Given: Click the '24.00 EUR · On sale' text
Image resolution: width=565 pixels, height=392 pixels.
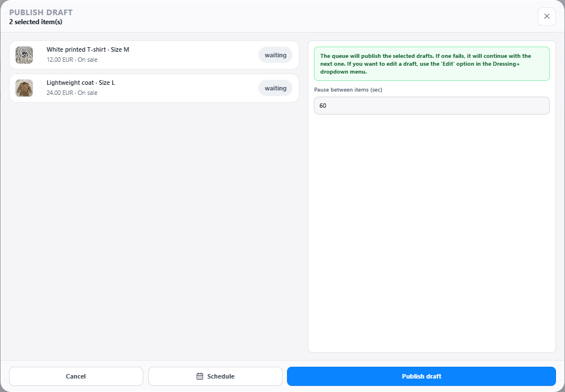Looking at the screenshot, I should pyautogui.click(x=72, y=93).
